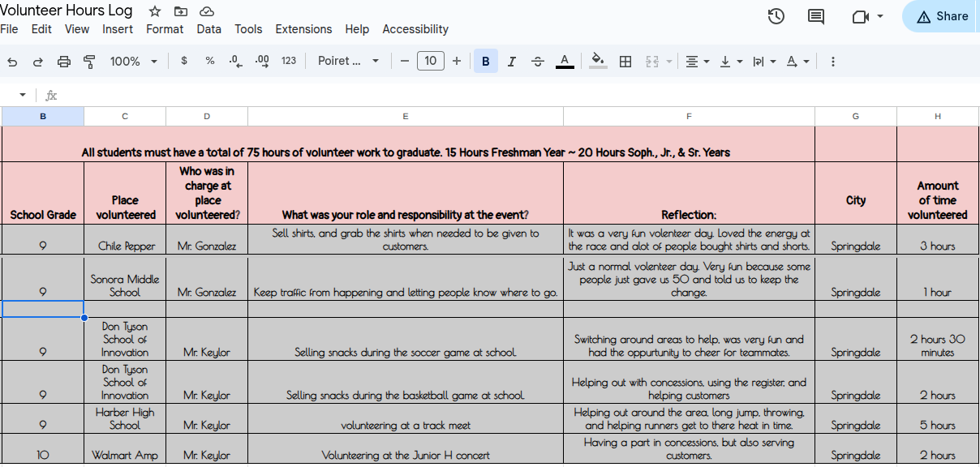Select the 'Volunteering at the Junior H concert' cell

(x=406, y=449)
